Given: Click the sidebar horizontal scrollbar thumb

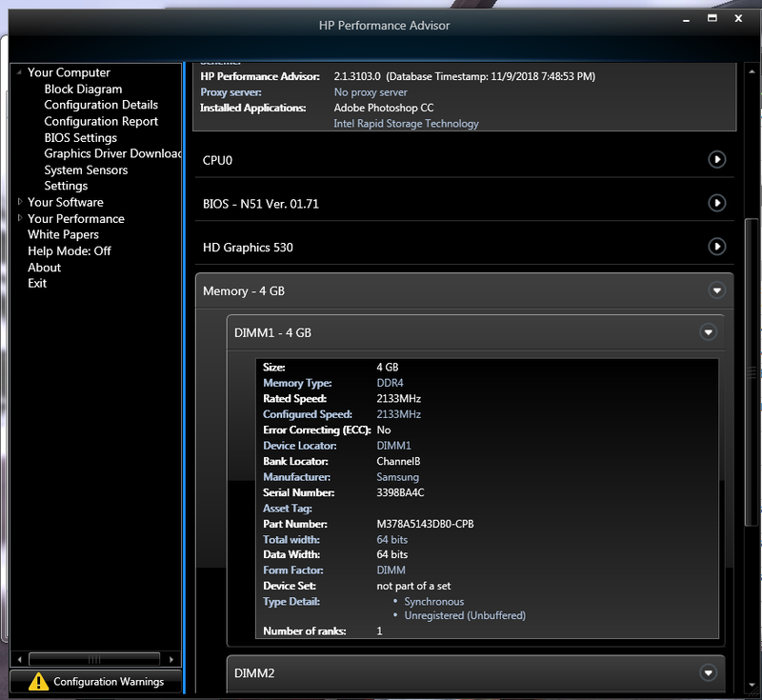Looking at the screenshot, I should tap(94, 660).
